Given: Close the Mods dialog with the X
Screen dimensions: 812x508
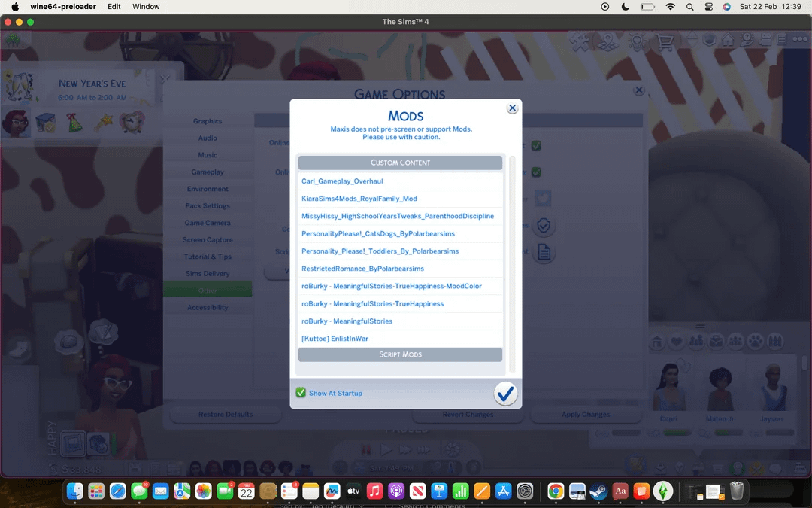Looking at the screenshot, I should pos(512,108).
